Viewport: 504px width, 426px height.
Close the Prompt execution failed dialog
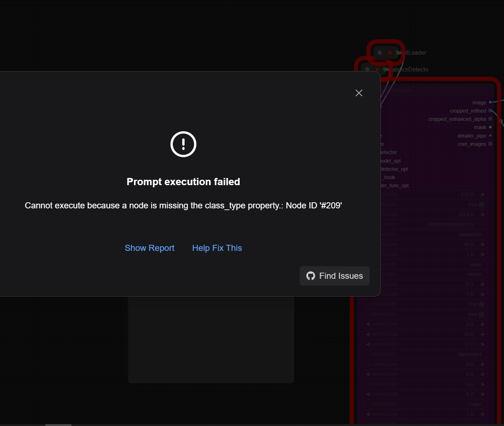click(x=359, y=93)
